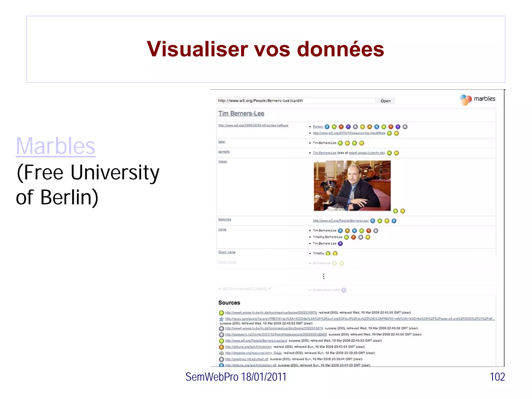Click the red marble beside Timothy Berners-Lee

click(x=354, y=237)
